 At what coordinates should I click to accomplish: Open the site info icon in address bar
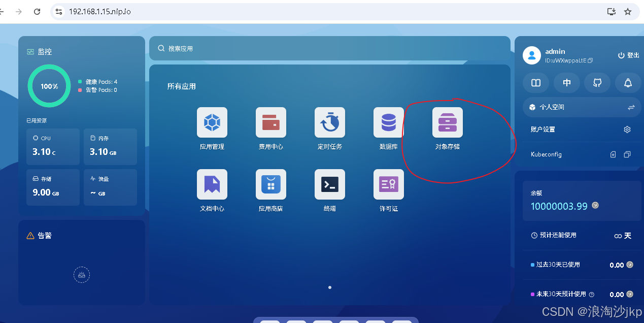click(59, 11)
